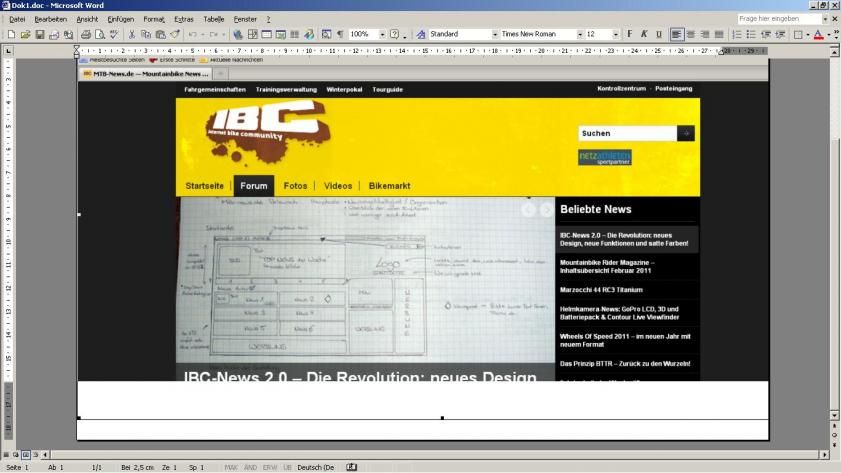Open the Ansicht menu

pos(87,19)
